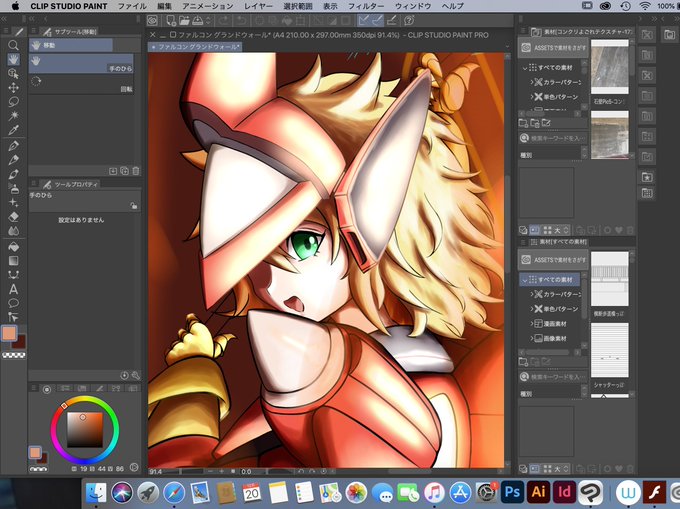Collapse すべての素材 in the upper material tree

(x=525, y=68)
